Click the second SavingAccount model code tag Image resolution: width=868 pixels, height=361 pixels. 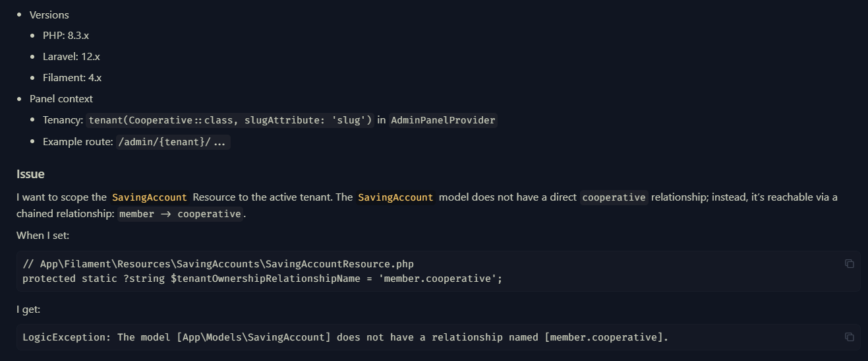tap(395, 197)
